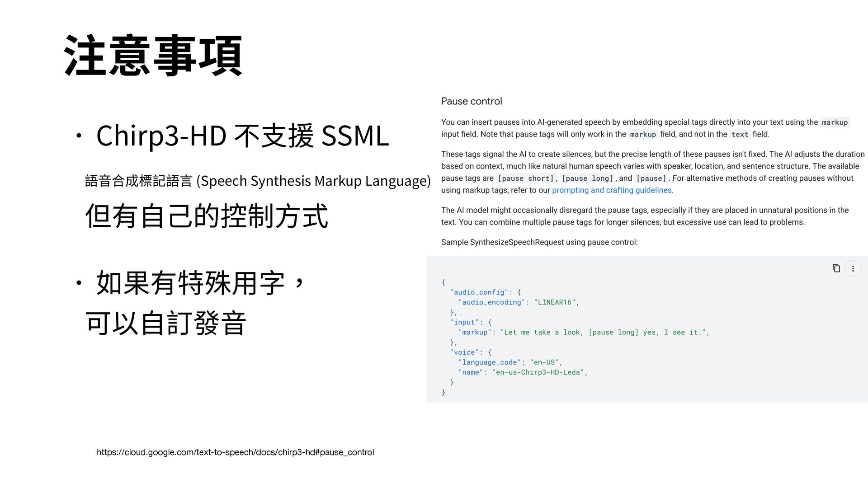Open the three-dot more options menu

tap(853, 268)
